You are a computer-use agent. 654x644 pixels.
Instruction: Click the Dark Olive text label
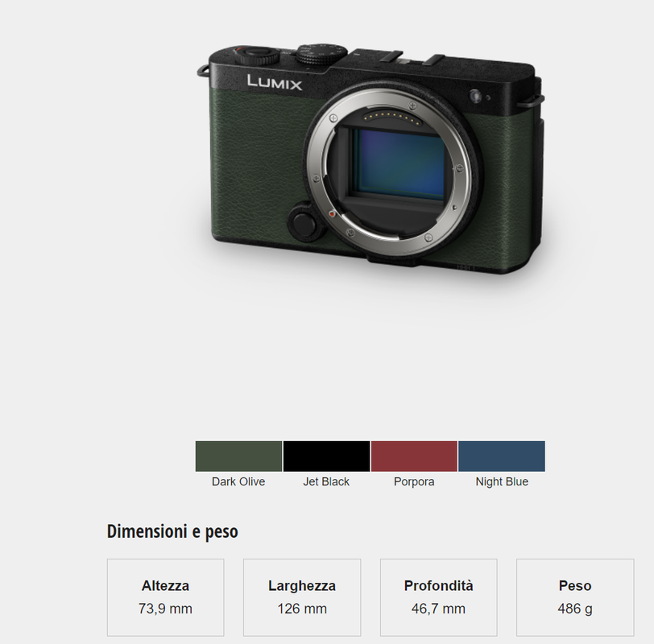[x=238, y=481]
